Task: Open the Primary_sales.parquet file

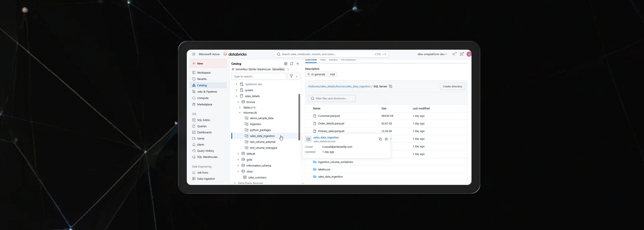Action: 331,131
